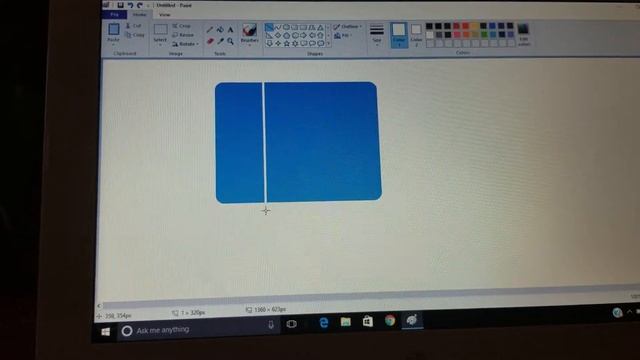This screenshot has height=360, width=640.
Task: Click the Edit colors button
Action: [x=524, y=34]
